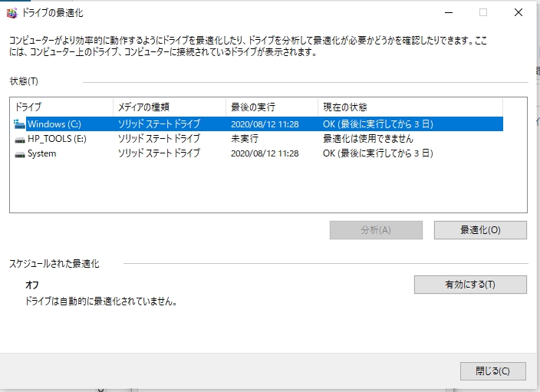
Task: Click 未実行 in the HP_TOOLS row
Action: click(x=245, y=139)
